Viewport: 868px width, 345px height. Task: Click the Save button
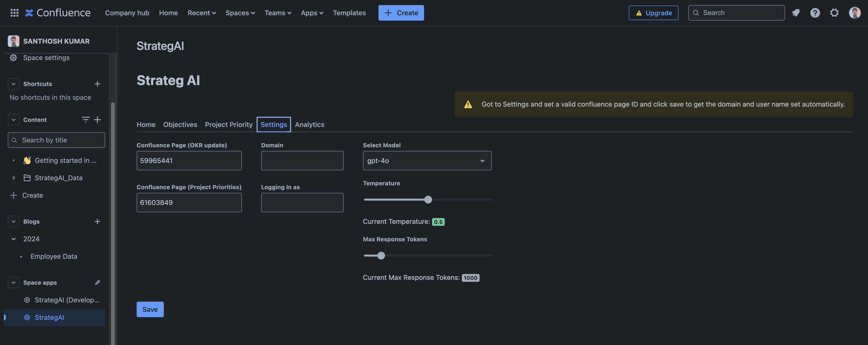(x=150, y=309)
